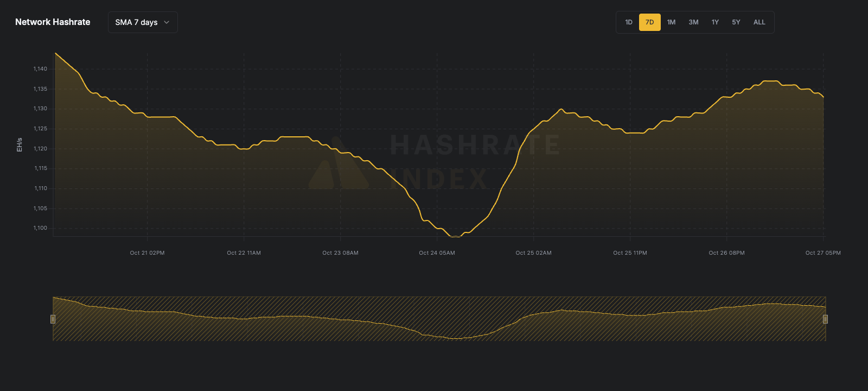Click the lowest trough of the hashrate line
The width and height of the screenshot is (868, 391).
[455, 237]
